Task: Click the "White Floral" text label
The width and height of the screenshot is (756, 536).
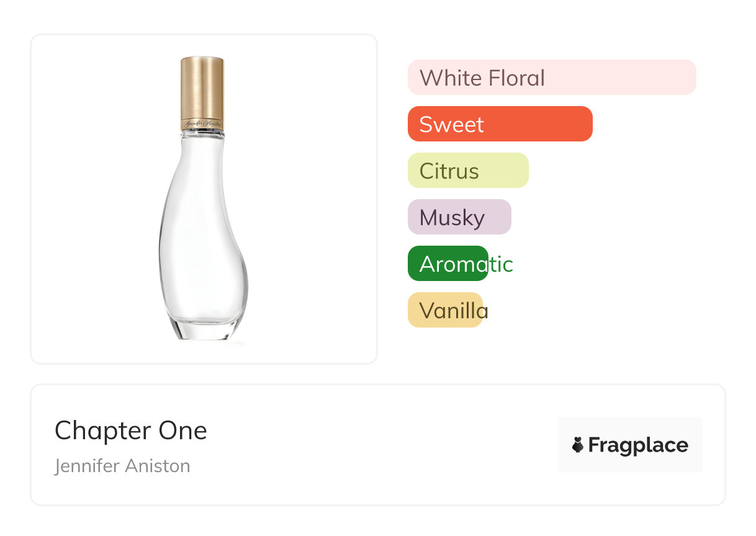Action: click(x=482, y=78)
